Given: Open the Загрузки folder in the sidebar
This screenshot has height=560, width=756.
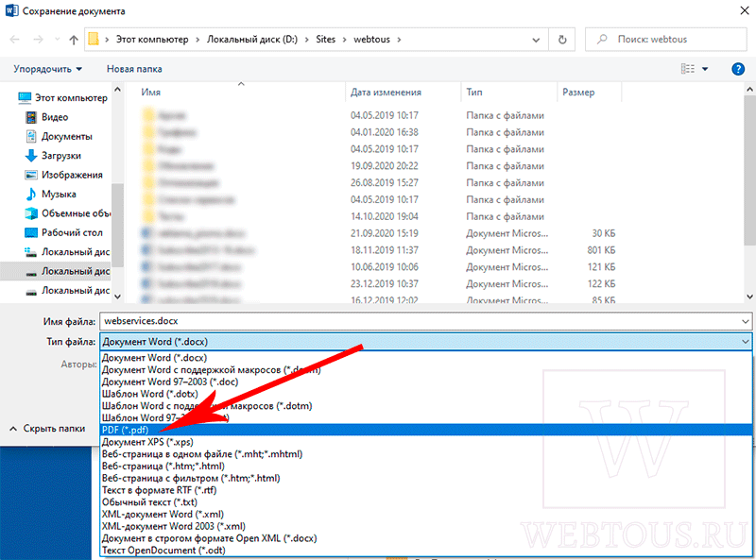Looking at the screenshot, I should click(x=60, y=155).
